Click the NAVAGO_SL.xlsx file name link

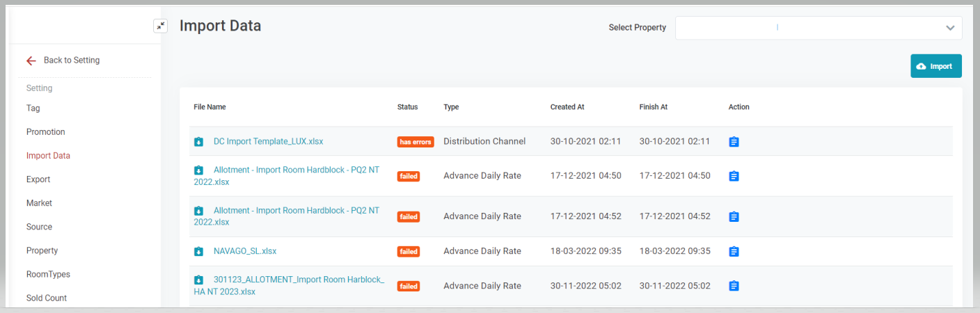pos(245,251)
